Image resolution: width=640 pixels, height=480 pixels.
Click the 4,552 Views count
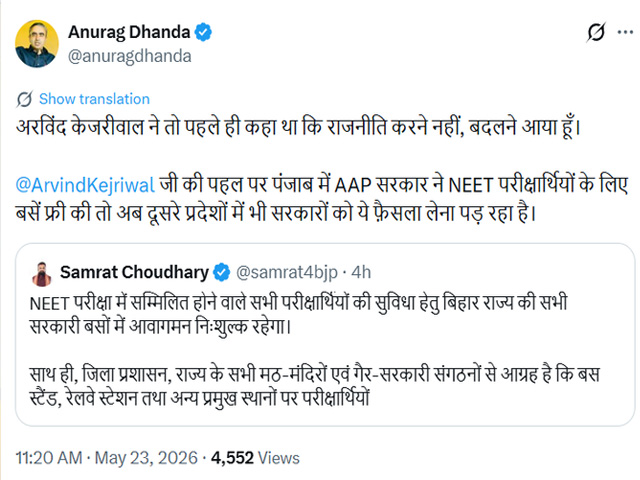[255, 458]
